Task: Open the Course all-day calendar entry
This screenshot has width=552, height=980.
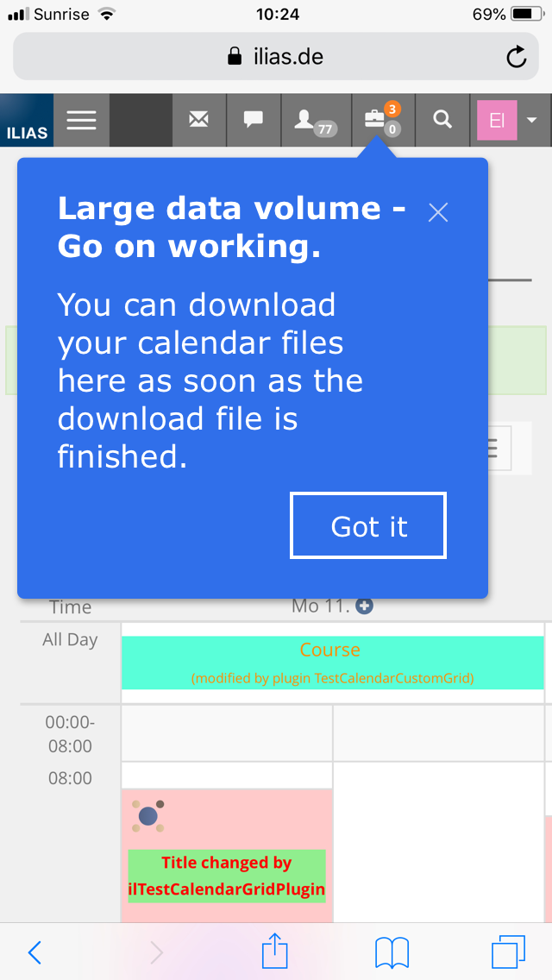Action: (331, 662)
